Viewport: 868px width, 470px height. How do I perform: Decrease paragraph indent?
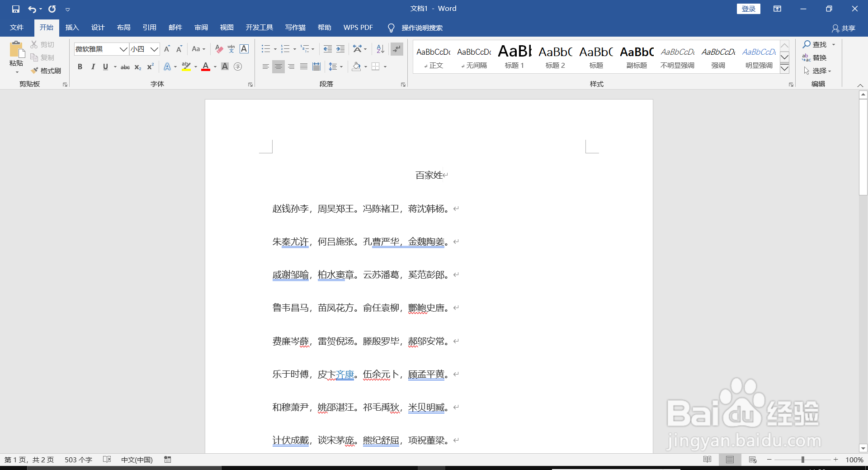[328, 49]
